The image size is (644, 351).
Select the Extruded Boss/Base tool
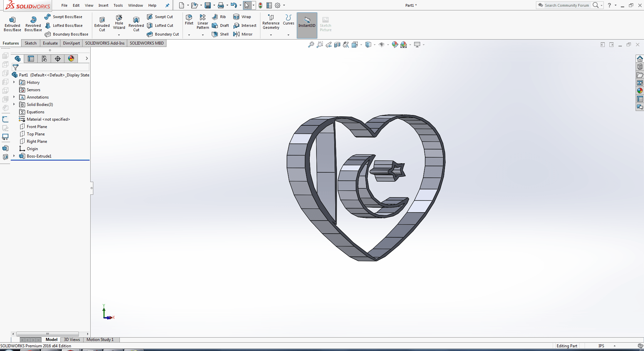(x=12, y=24)
